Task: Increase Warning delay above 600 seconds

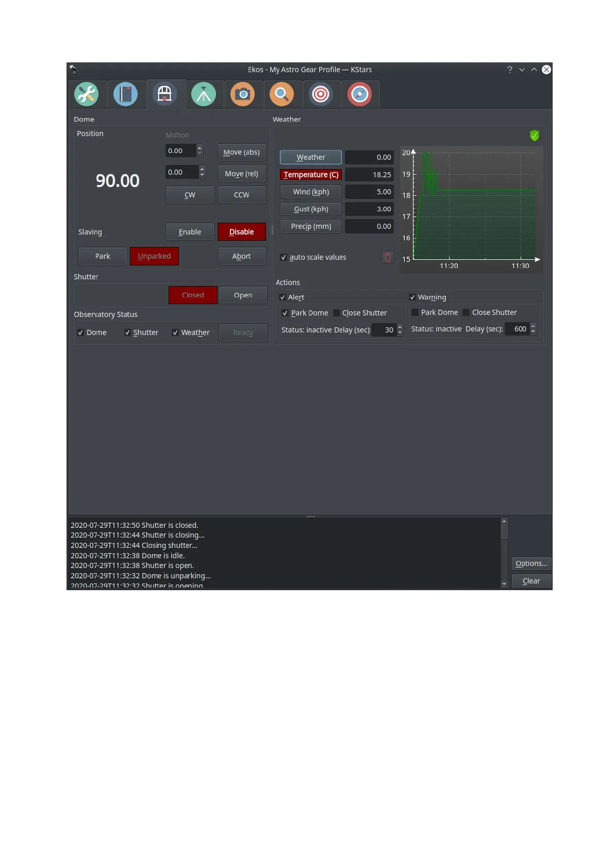Action: 533,326
